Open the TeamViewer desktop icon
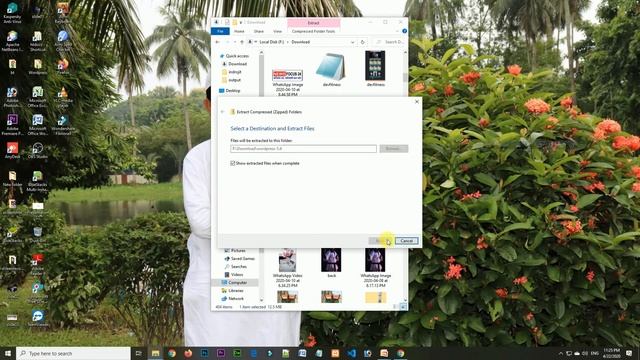Viewport: 640px width, 360px height. point(38,318)
